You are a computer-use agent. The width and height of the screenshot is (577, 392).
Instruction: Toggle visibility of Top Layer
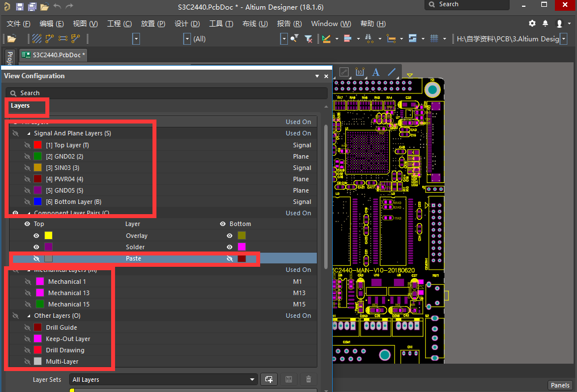(x=27, y=145)
